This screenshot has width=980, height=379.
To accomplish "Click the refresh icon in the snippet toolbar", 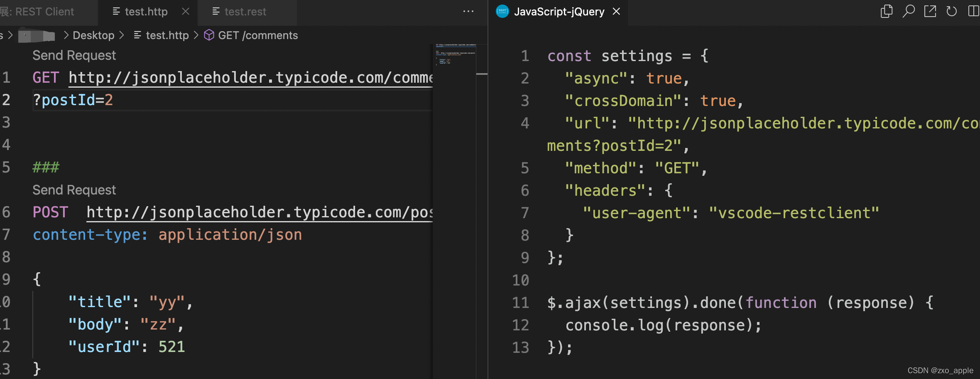I will (951, 11).
